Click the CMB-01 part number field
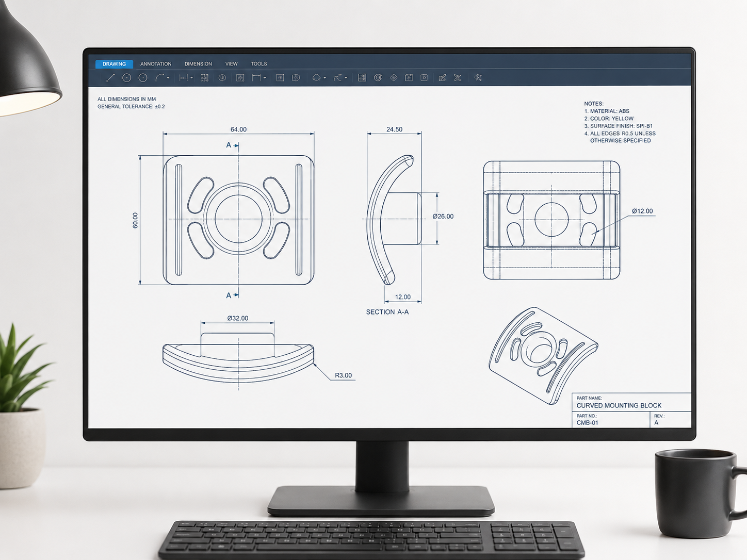The image size is (747, 560). pyautogui.click(x=587, y=422)
